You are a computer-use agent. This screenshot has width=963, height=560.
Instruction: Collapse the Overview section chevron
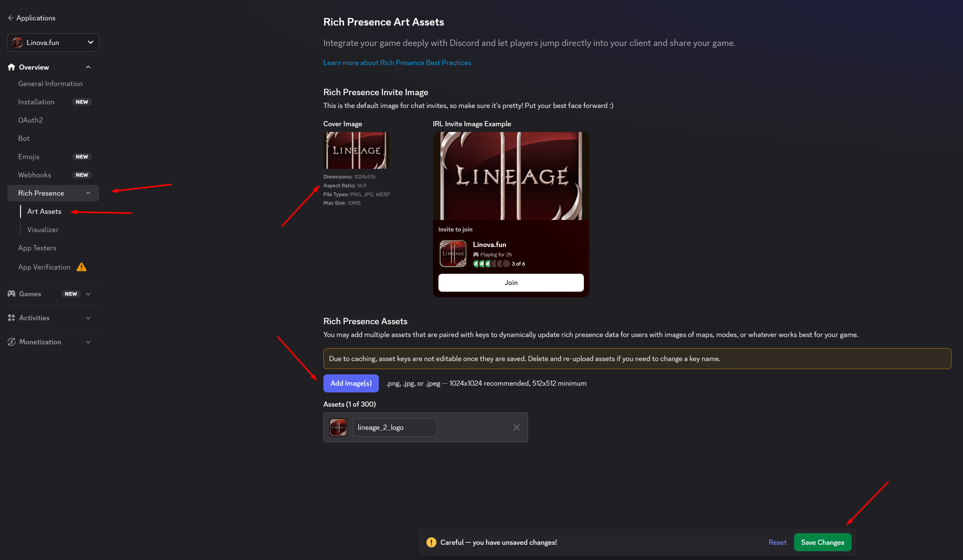tap(88, 67)
